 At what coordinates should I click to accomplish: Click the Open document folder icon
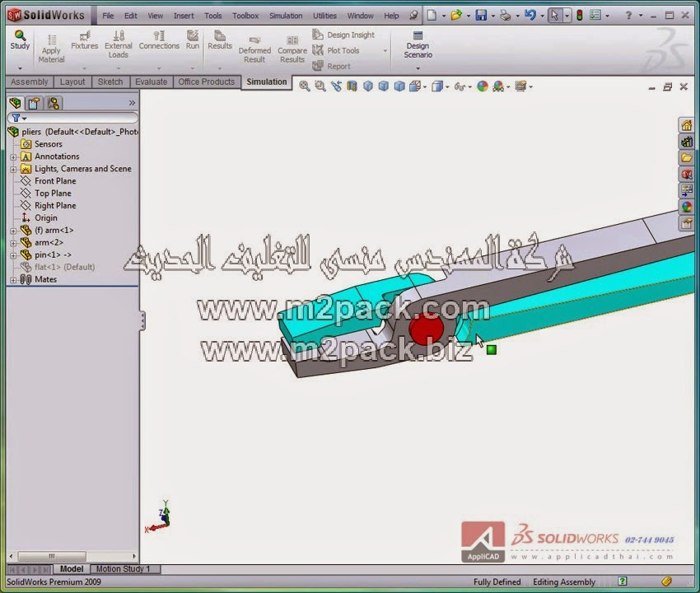[x=456, y=16]
